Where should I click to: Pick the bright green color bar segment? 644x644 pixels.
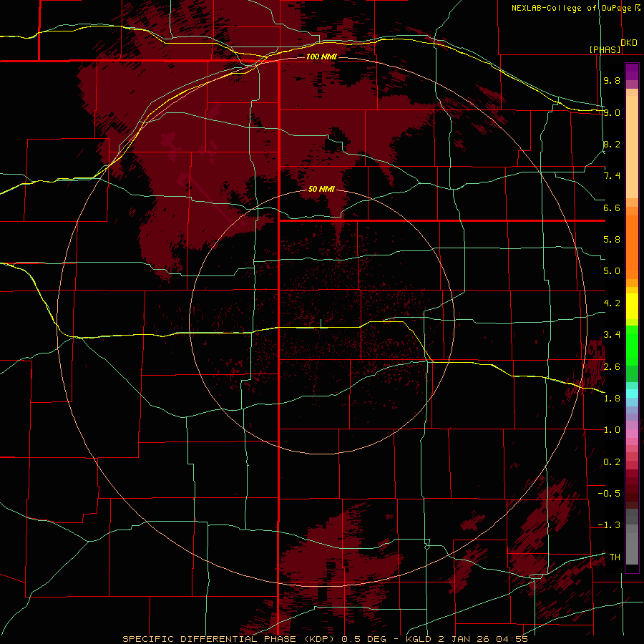coord(632,346)
